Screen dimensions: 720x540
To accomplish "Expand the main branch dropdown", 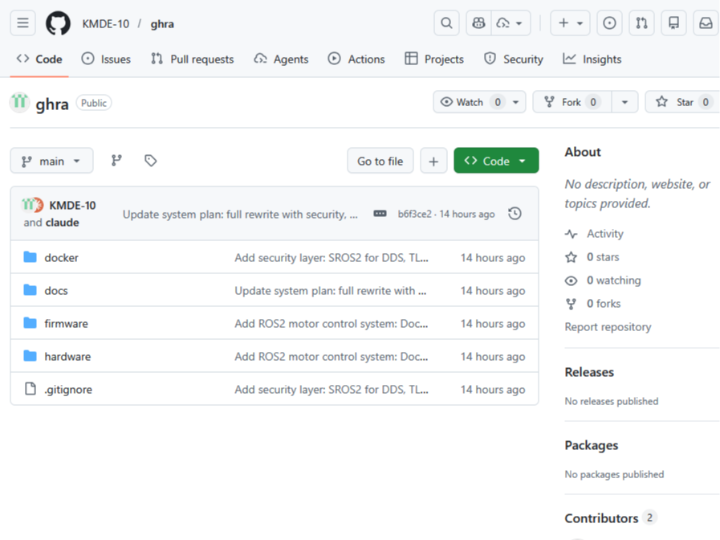I will click(52, 161).
